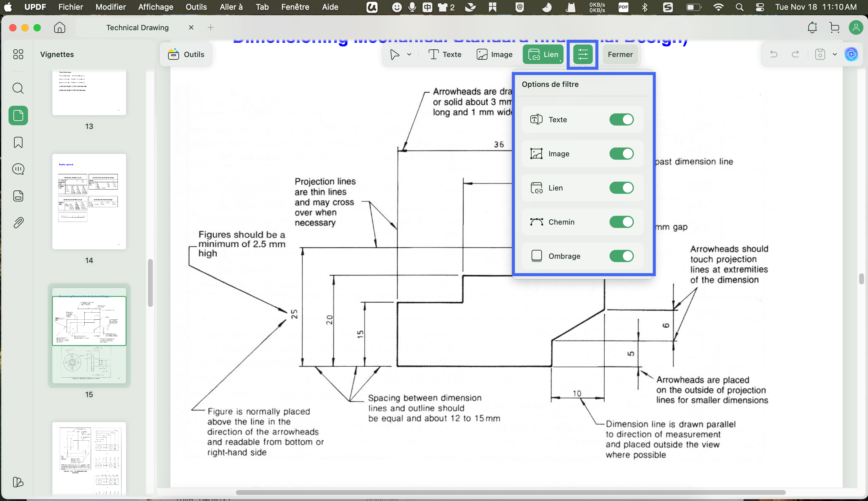The image size is (868, 501).
Task: Click the filter options slider icon
Action: 582,54
